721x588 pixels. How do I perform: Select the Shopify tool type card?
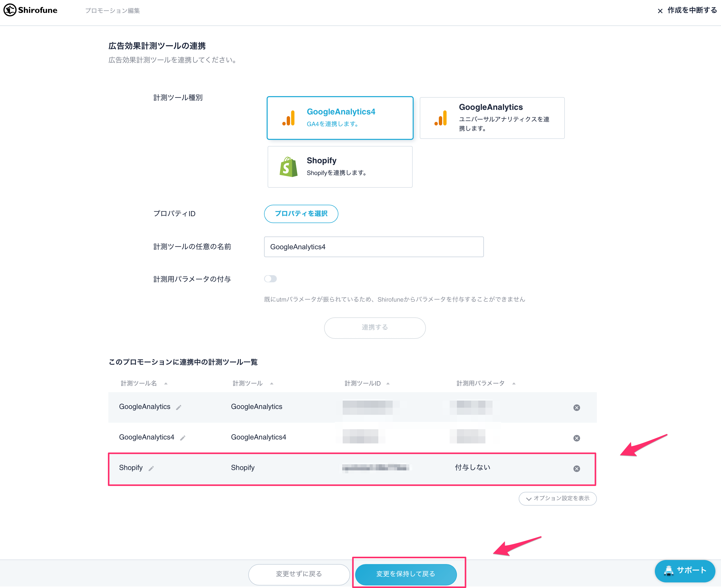(340, 167)
